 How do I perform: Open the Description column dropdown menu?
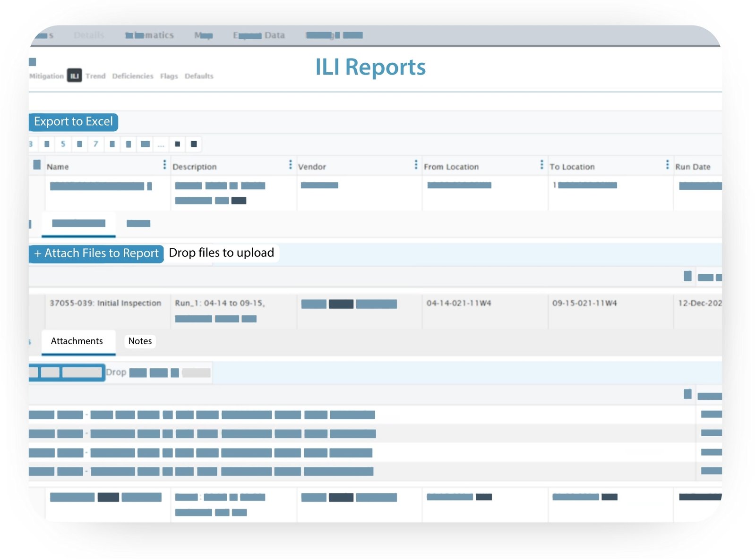[x=291, y=165]
